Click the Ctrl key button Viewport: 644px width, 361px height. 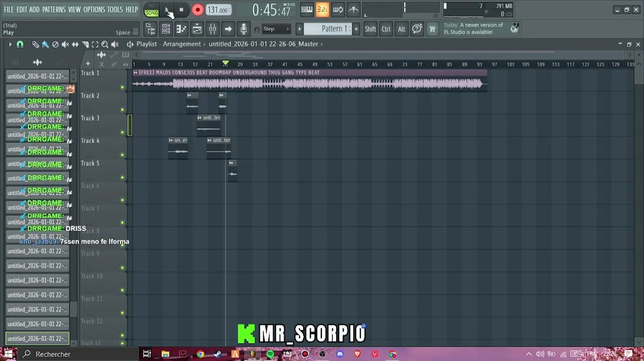(x=386, y=29)
